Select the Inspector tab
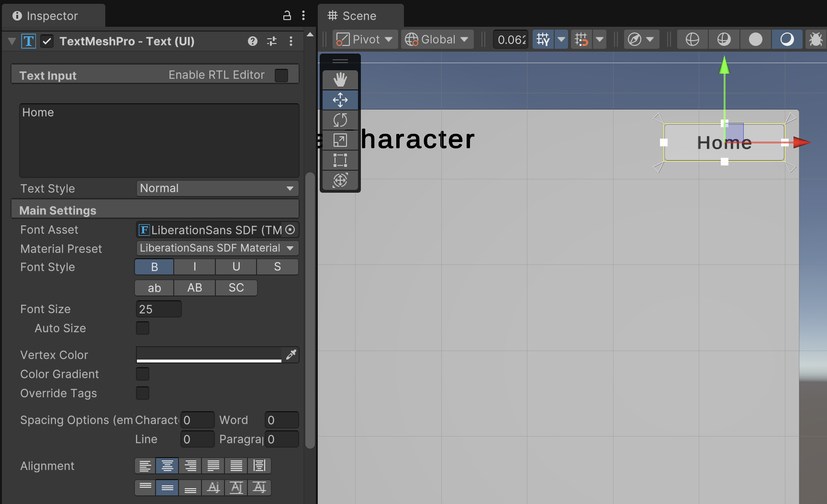 click(52, 16)
